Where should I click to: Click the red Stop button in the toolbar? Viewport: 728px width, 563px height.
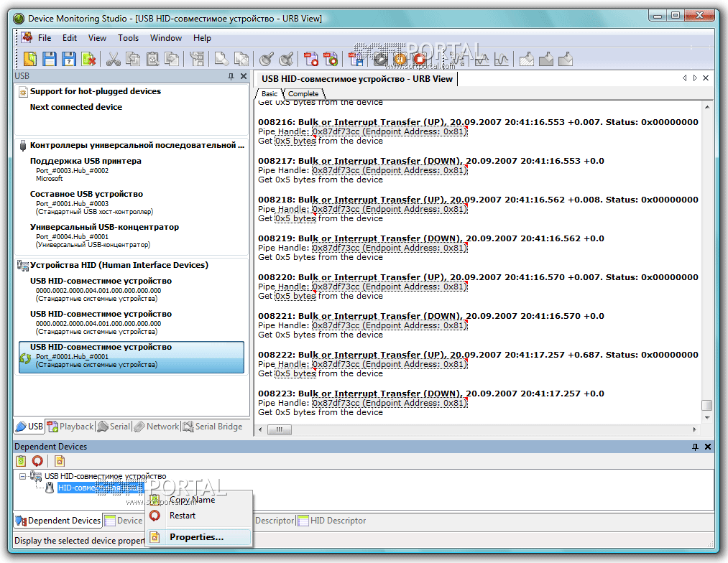click(x=420, y=59)
